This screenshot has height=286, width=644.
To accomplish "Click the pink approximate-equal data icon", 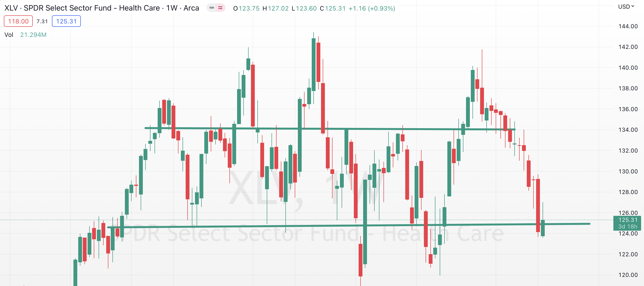I will (220, 8).
